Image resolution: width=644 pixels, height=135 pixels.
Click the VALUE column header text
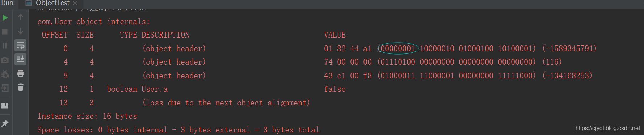[335, 35]
